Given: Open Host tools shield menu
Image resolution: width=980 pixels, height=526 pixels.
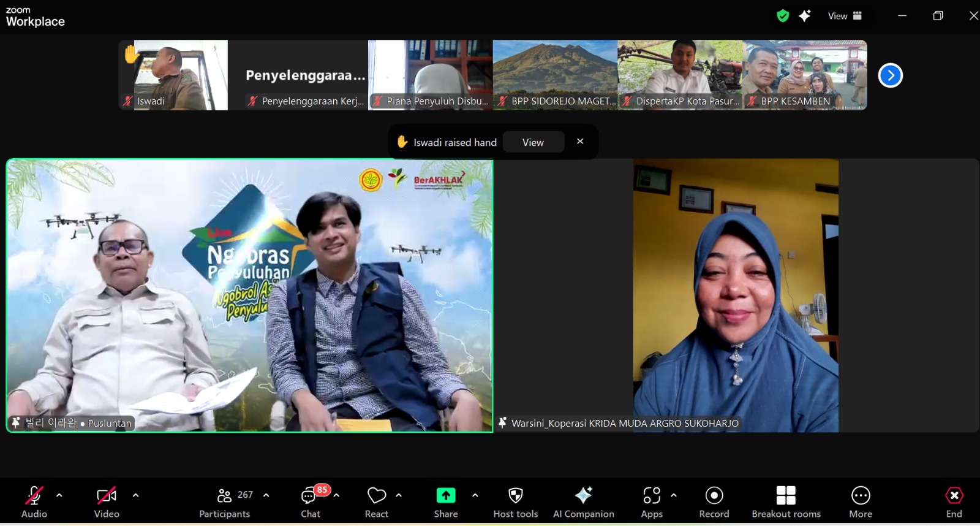Looking at the screenshot, I should coord(515,502).
